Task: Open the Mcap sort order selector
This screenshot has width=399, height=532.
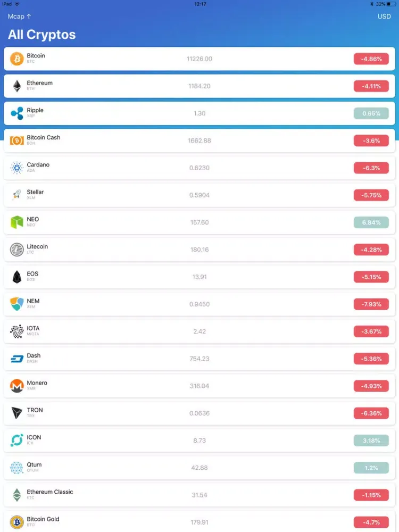Action: [x=19, y=16]
